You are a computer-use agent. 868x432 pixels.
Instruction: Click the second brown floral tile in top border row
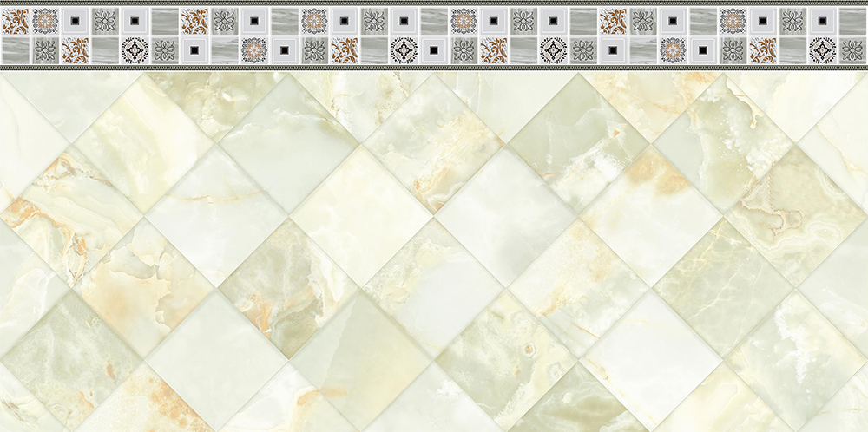click(x=194, y=21)
